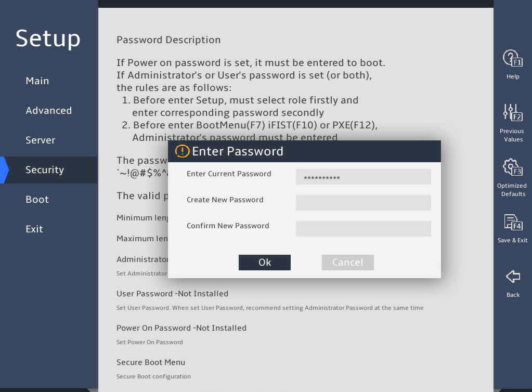Open the Advanced menu section
This screenshot has width=532, height=392.
click(48, 111)
